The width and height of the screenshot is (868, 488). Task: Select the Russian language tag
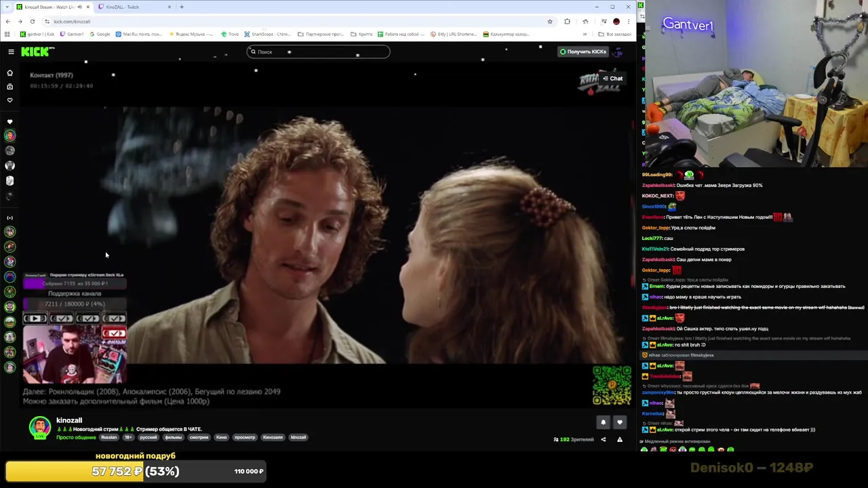click(x=108, y=437)
